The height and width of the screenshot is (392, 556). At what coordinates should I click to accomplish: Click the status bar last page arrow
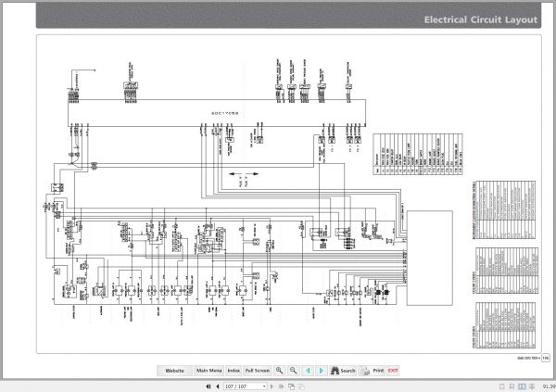281,386
